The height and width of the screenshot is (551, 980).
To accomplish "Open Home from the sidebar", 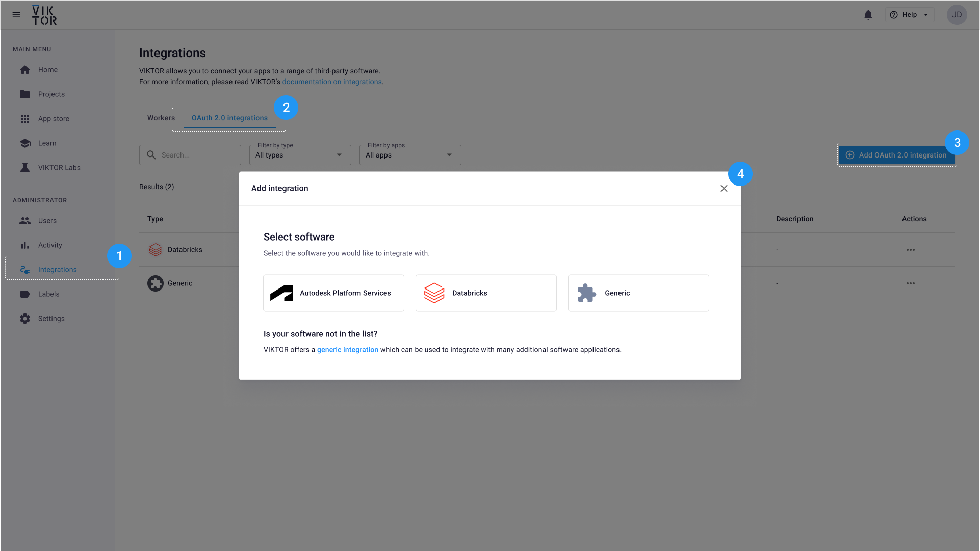I will [x=47, y=70].
